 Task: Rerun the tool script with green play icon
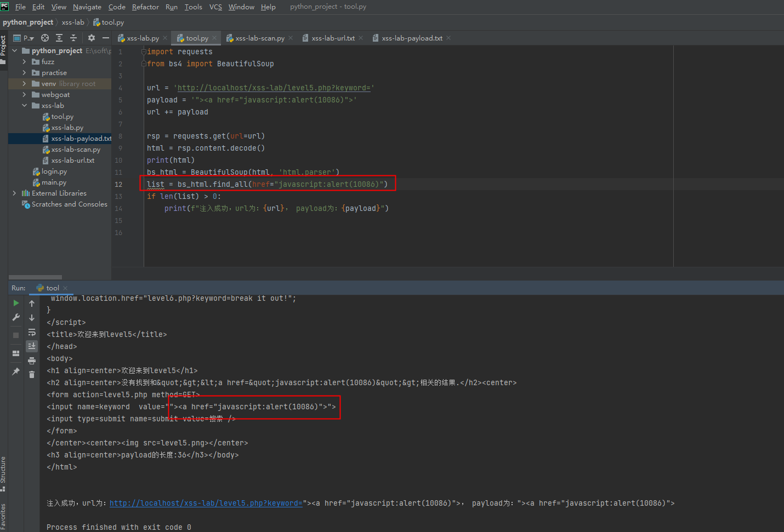click(x=16, y=303)
